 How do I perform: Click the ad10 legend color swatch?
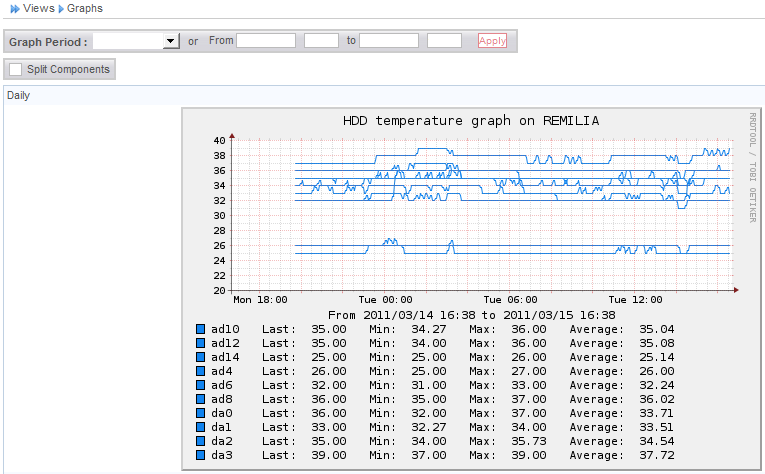pyautogui.click(x=201, y=329)
